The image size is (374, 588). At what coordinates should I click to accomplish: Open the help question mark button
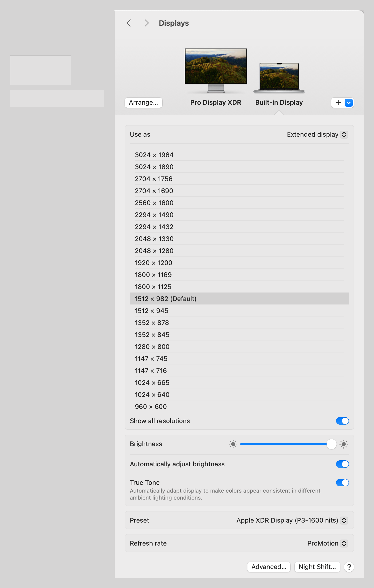click(x=349, y=567)
